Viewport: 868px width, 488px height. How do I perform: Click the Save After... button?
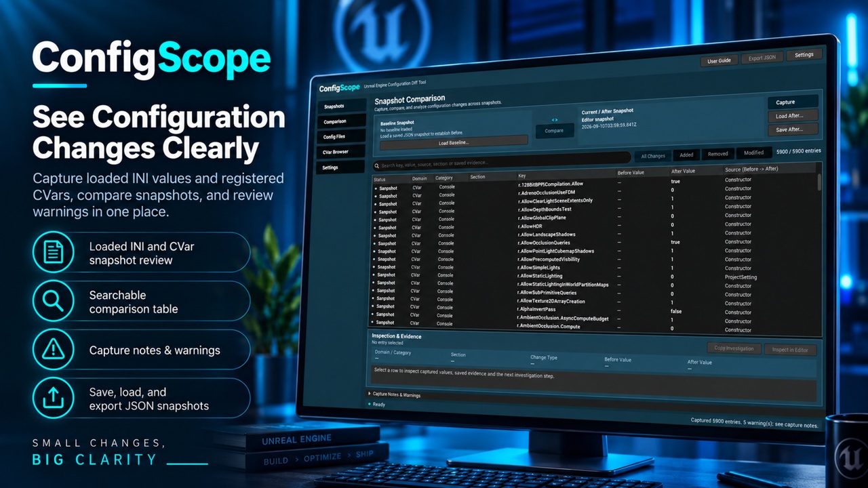pos(793,129)
